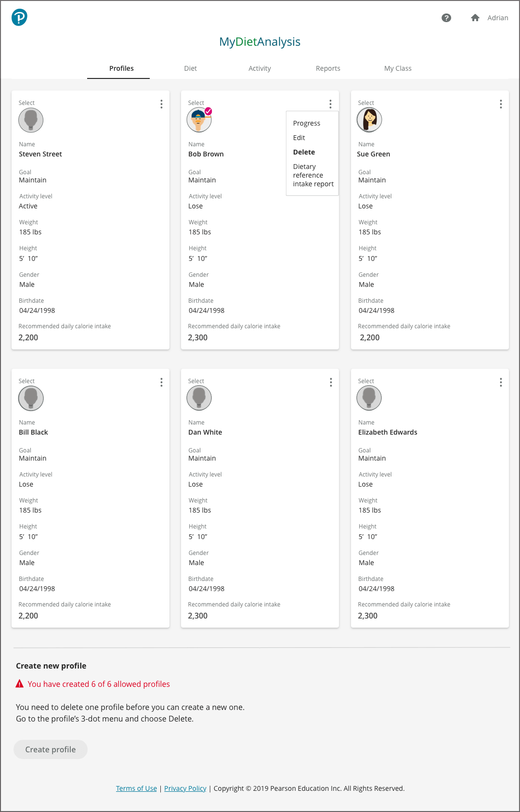The height and width of the screenshot is (812, 520).
Task: Go to the Reports tab
Action: (x=328, y=68)
